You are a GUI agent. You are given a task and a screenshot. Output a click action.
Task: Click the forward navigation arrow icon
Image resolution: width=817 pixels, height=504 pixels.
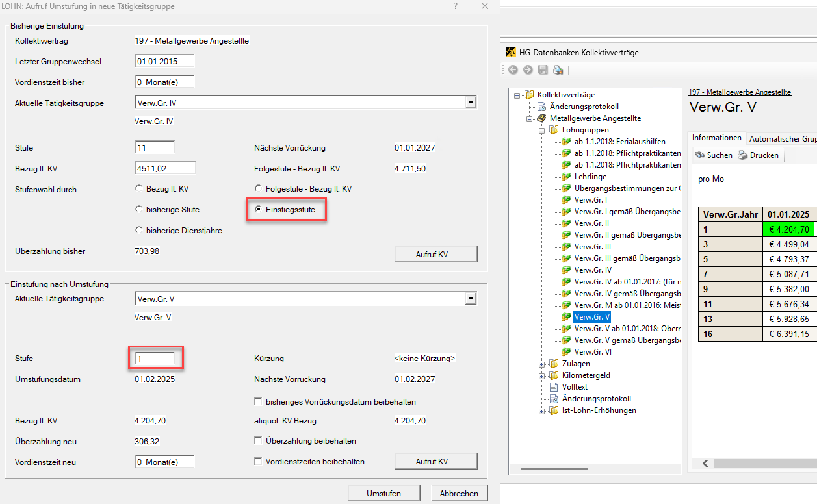click(527, 70)
